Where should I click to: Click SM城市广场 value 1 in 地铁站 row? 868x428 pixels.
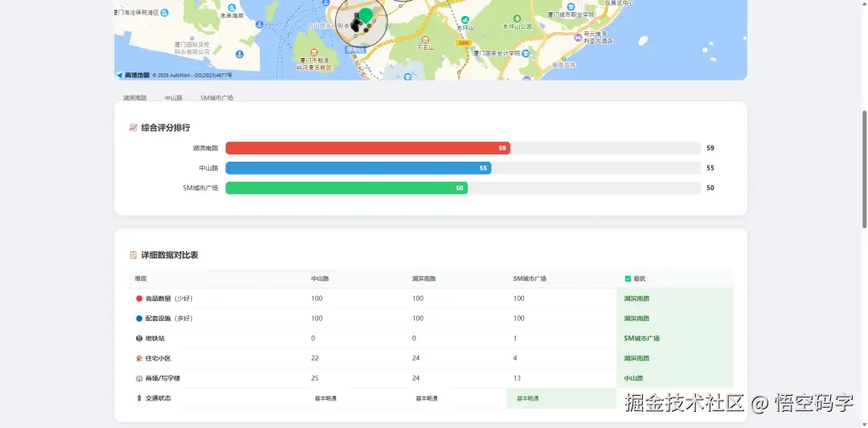[x=515, y=338]
